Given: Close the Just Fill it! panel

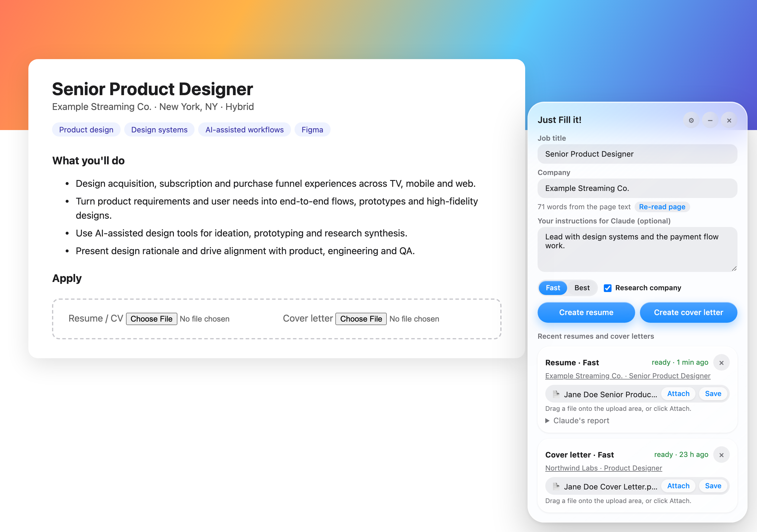Looking at the screenshot, I should point(729,120).
